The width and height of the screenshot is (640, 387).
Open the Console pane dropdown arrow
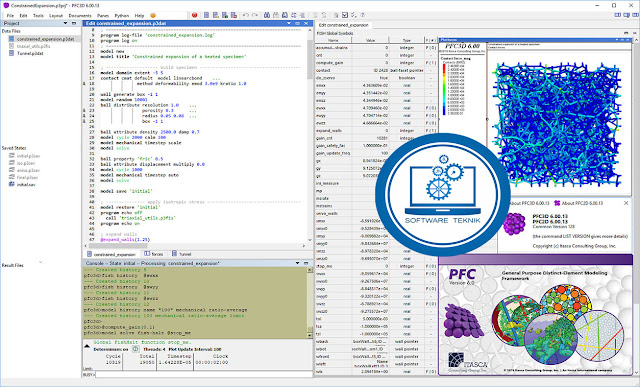pyautogui.click(x=298, y=263)
